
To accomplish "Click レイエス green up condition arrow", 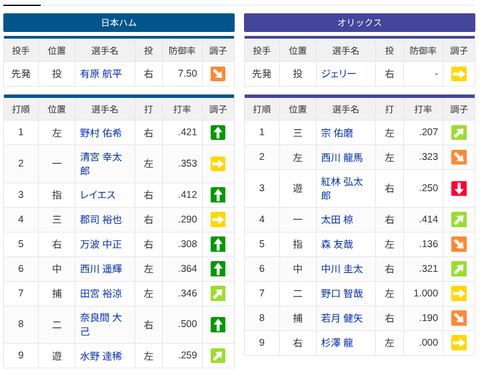I will tap(218, 195).
